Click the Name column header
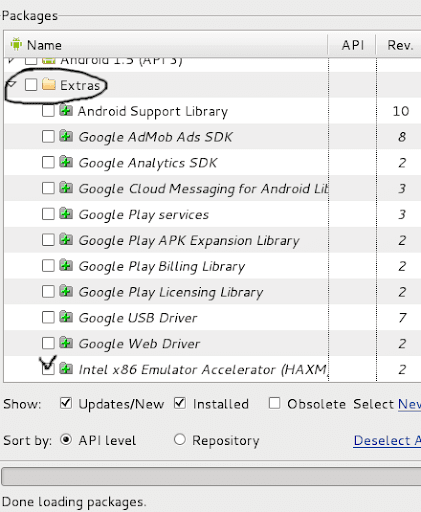This screenshot has height=512, width=421. click(166, 45)
